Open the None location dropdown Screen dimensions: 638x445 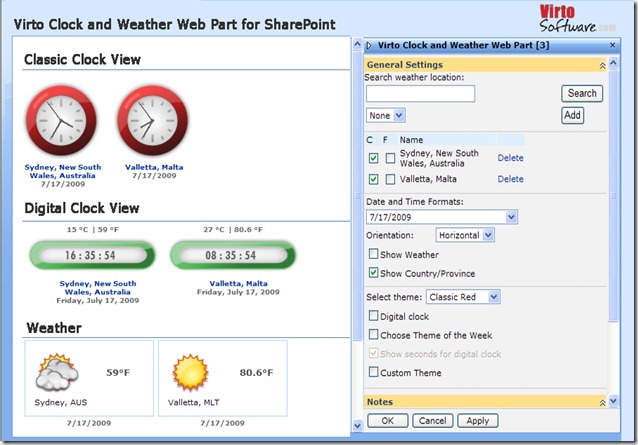[x=386, y=116]
